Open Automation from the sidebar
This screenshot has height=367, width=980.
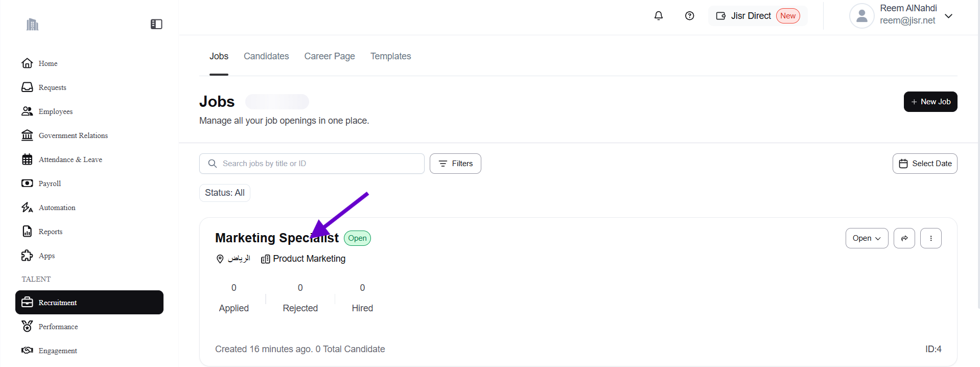pos(57,208)
